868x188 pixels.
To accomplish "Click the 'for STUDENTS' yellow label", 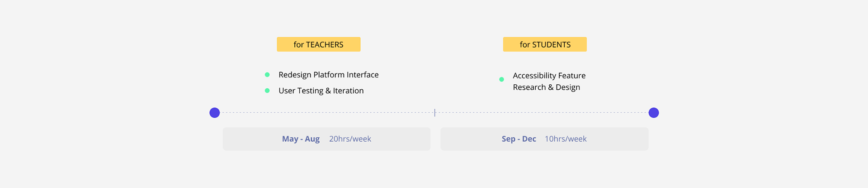I will (x=545, y=44).
